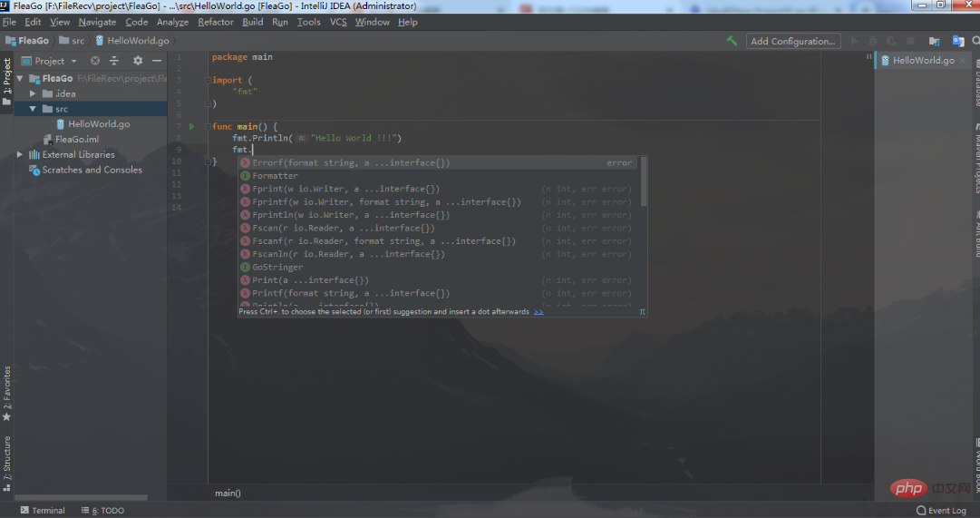
Task: Expand External Libraries node
Action: [21, 154]
